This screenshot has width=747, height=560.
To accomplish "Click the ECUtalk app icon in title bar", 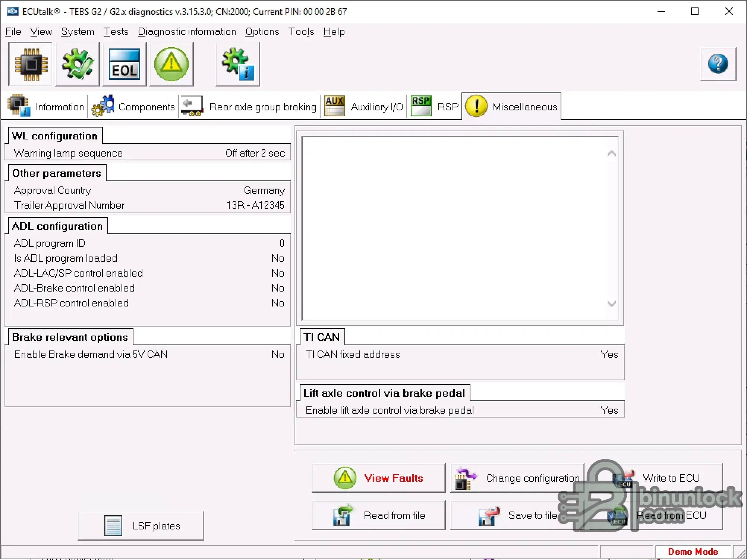I will coord(12,11).
